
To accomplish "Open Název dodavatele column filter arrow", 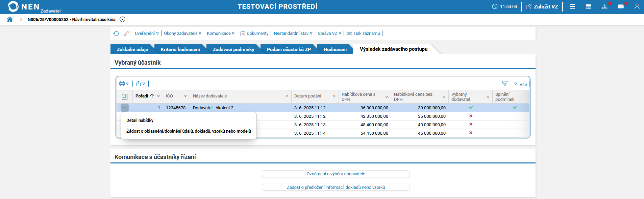I will pos(287,96).
